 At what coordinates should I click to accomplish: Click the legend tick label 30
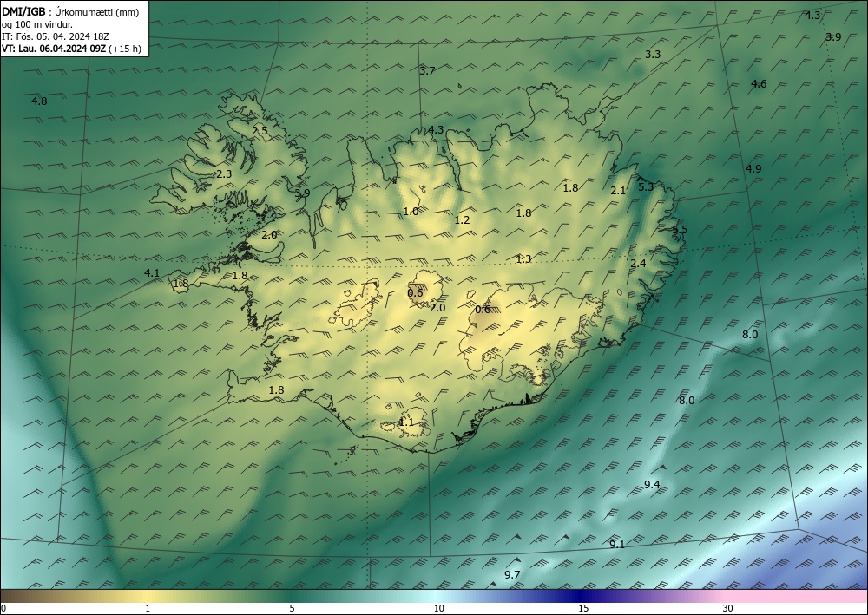pyautogui.click(x=728, y=609)
